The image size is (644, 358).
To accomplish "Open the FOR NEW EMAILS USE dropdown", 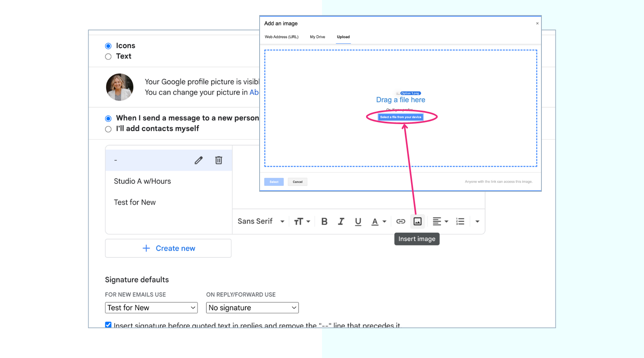I will click(x=151, y=307).
